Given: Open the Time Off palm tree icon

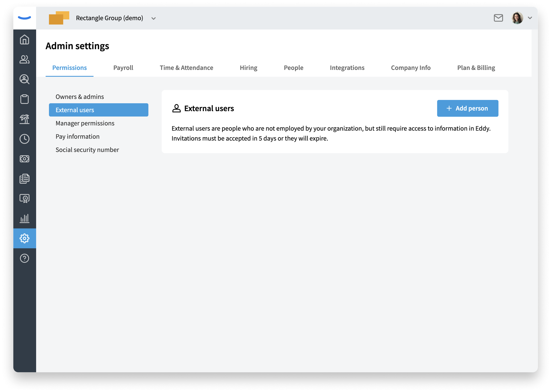Looking at the screenshot, I should point(24,119).
